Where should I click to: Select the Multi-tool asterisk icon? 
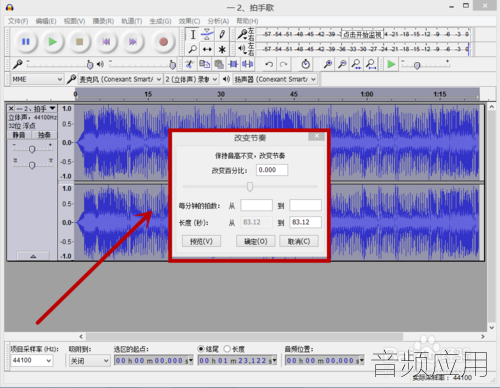coord(222,49)
